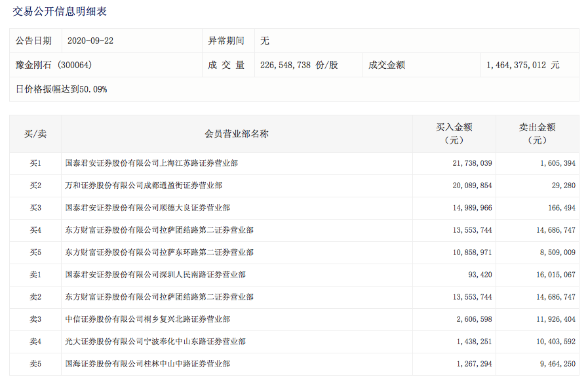588x377 pixels.
Task: Select the 买4 row label
Action: pyautogui.click(x=35, y=230)
